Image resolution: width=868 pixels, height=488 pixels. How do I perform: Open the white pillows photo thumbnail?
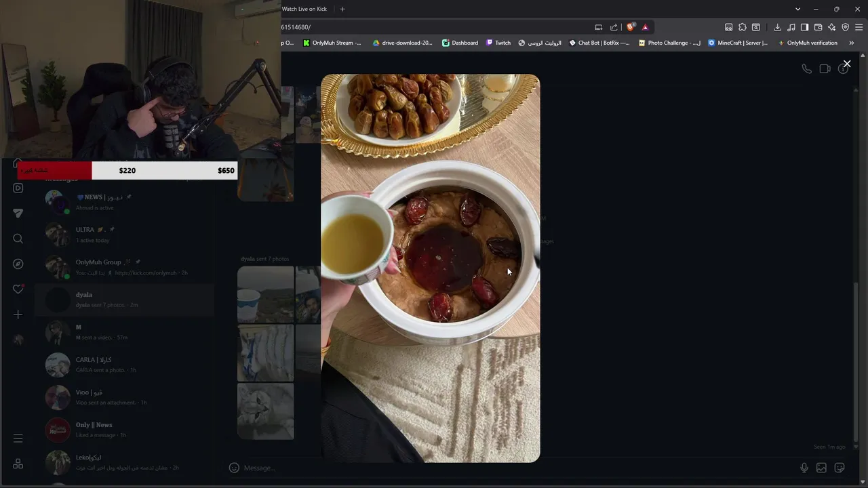[265, 352]
